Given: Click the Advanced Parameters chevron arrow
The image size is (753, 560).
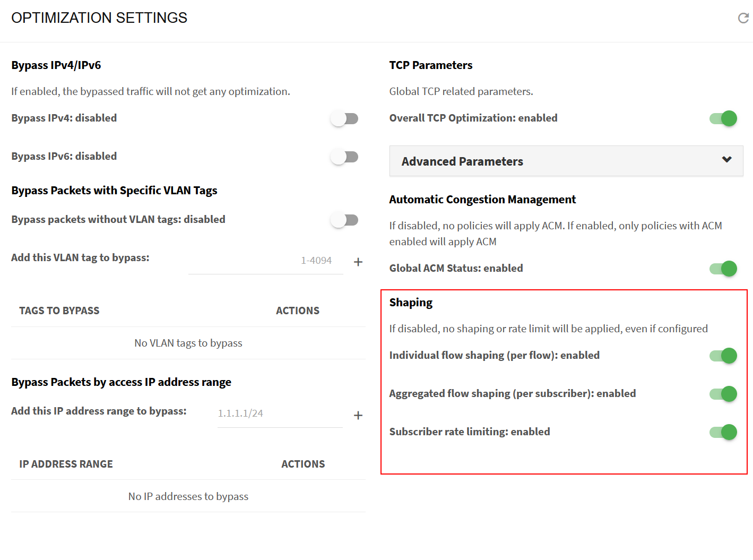Looking at the screenshot, I should click(x=726, y=159).
